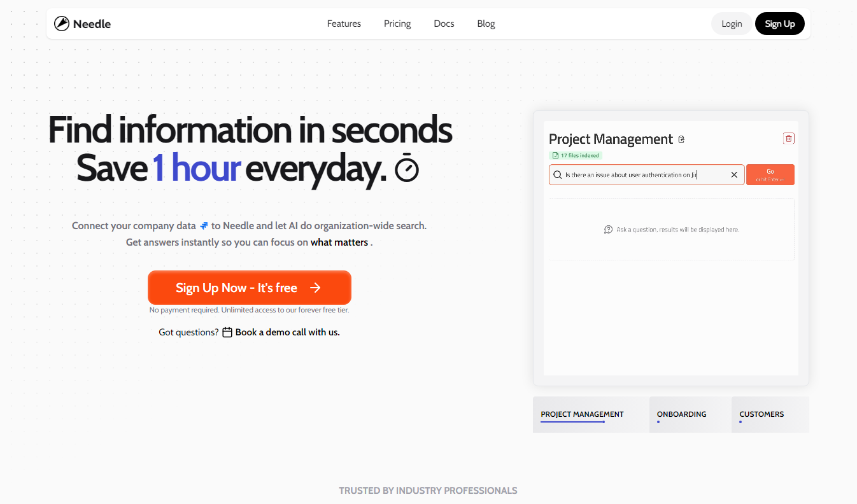Click TRUSTED BY INDUSTRY PROFESSIONALS heading
Screen dimensions: 857x504
tap(428, 491)
